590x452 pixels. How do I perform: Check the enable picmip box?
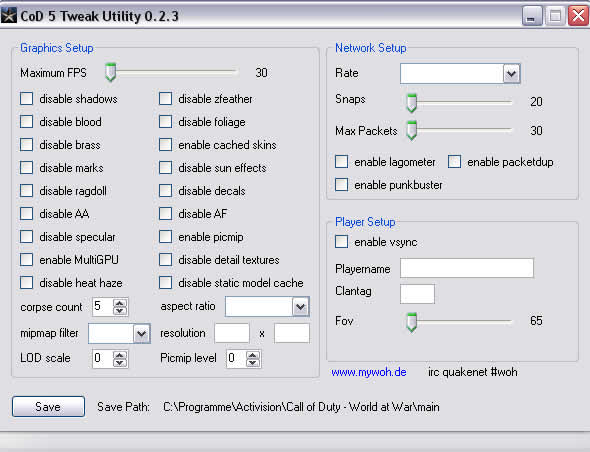(x=166, y=236)
